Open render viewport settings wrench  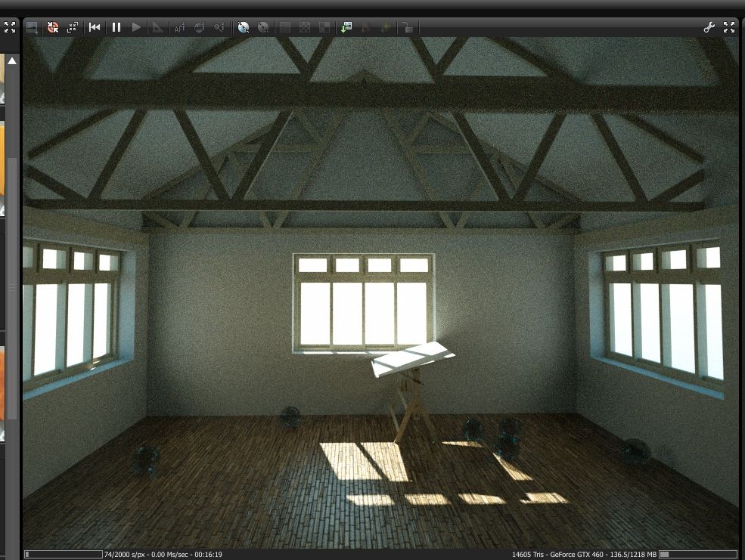pos(709,27)
